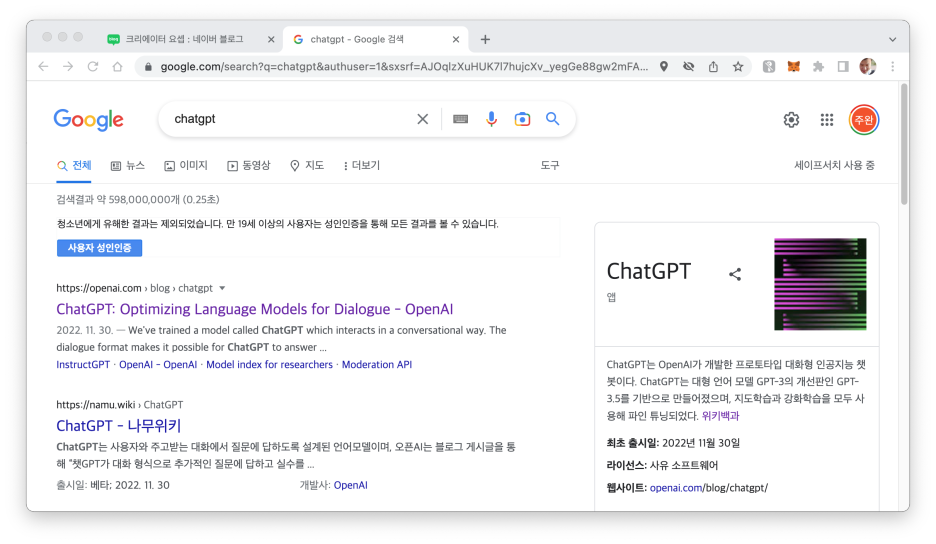This screenshot has width=936, height=544.
Task: Open the Moderation API sitelink
Action: [377, 365]
